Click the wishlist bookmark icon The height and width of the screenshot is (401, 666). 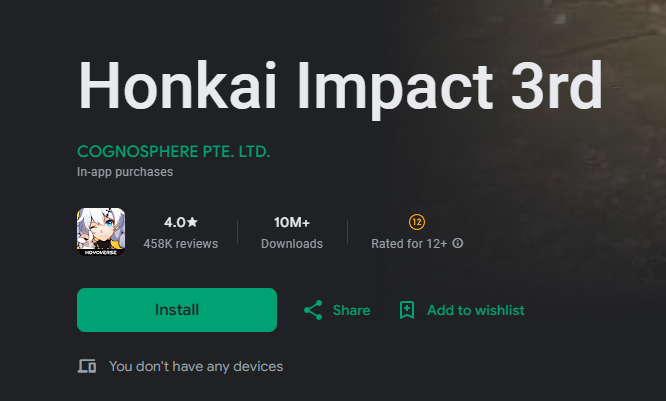coord(407,310)
